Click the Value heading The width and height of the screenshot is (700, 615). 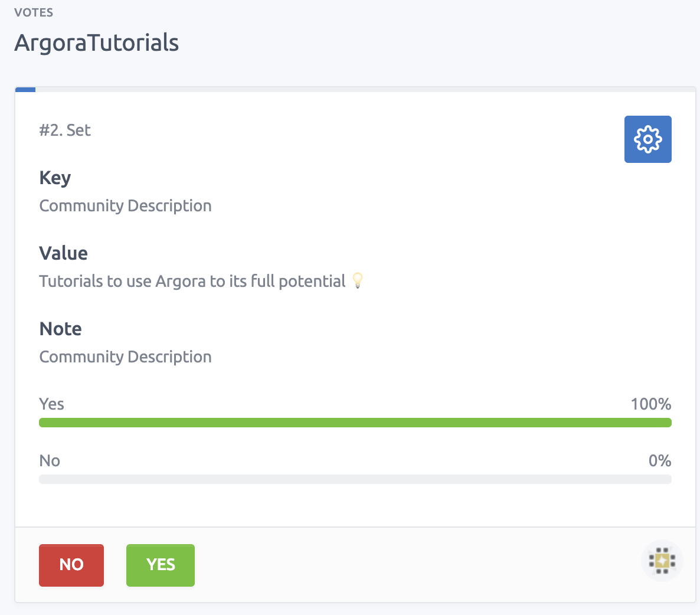63,253
